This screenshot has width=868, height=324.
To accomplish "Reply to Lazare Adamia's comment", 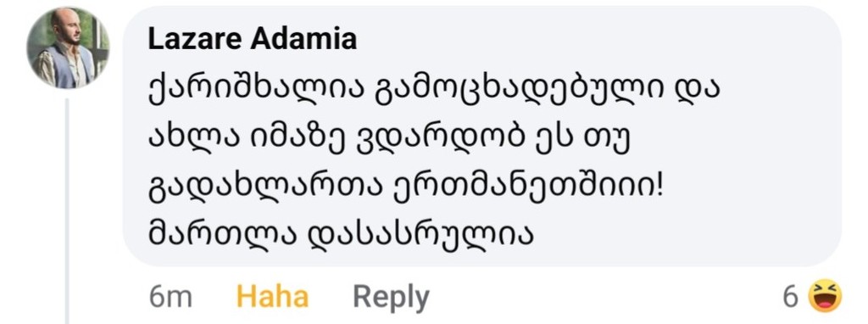I will point(391,298).
